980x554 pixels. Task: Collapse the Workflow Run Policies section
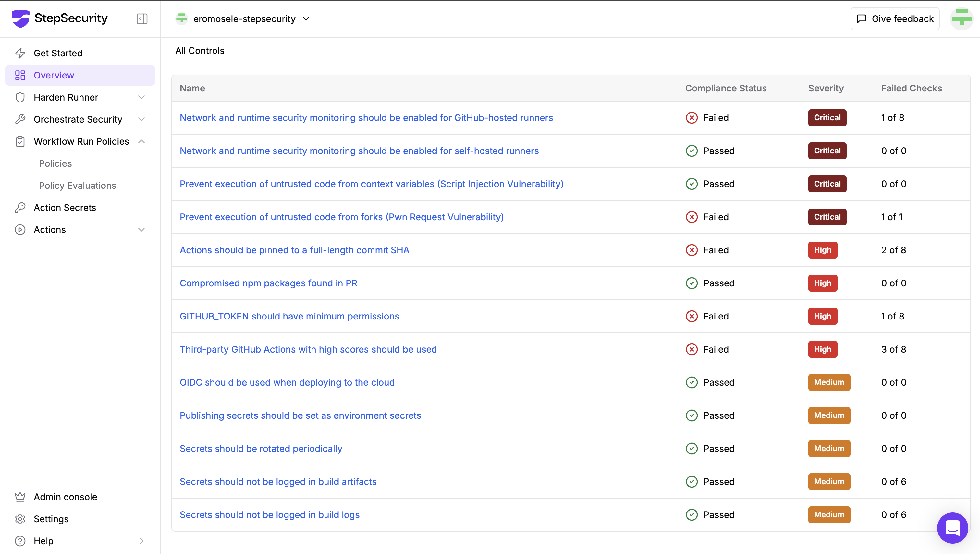point(141,141)
